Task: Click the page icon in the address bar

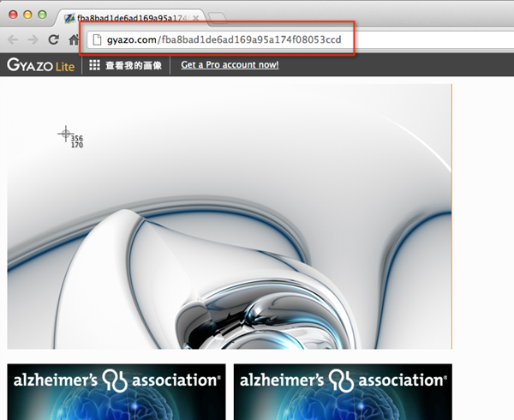Action: pyautogui.click(x=97, y=40)
